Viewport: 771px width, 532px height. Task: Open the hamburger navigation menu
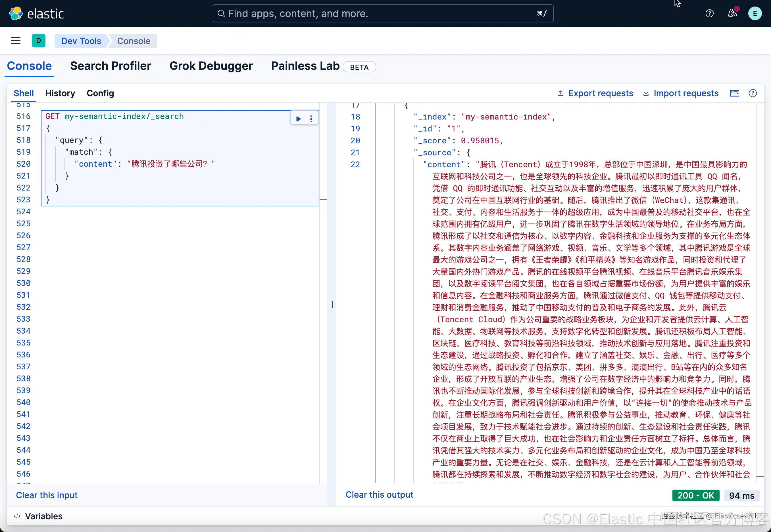(x=16, y=41)
